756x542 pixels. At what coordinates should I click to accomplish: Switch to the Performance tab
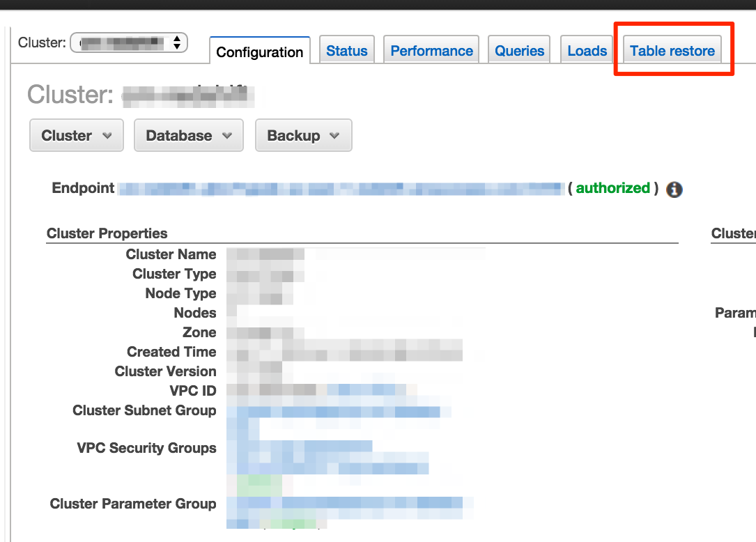[x=431, y=50]
